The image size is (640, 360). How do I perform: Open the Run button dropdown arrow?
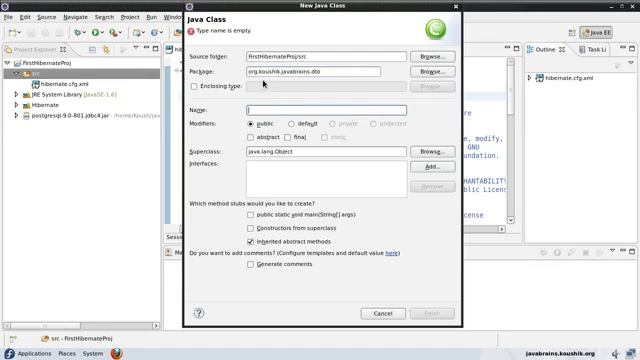(x=102, y=33)
